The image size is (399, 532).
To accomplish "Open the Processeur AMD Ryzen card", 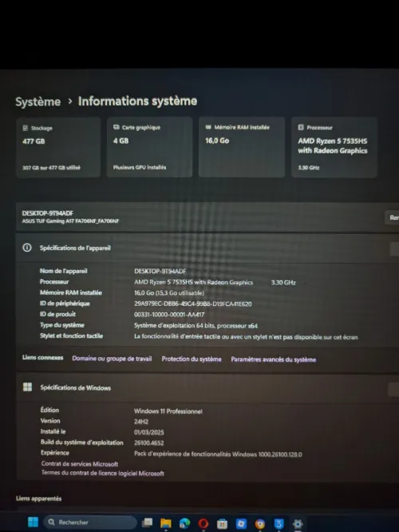I will coord(334,147).
